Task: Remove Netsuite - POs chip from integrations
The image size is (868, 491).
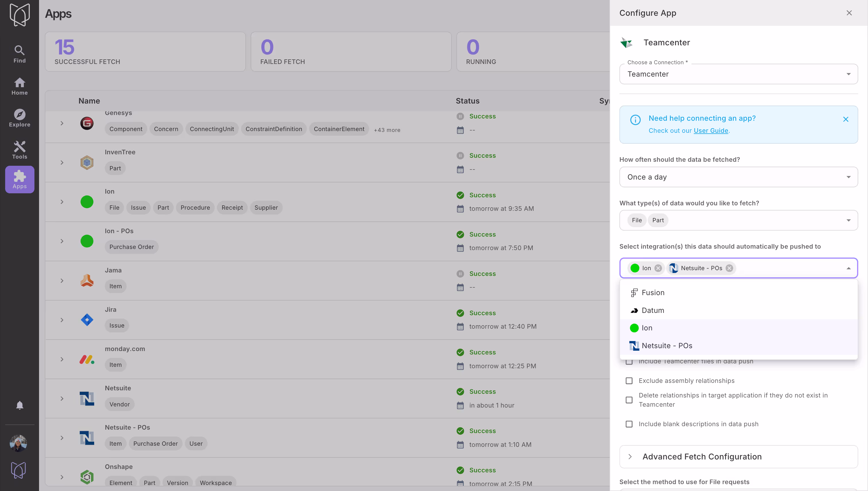Action: click(729, 268)
